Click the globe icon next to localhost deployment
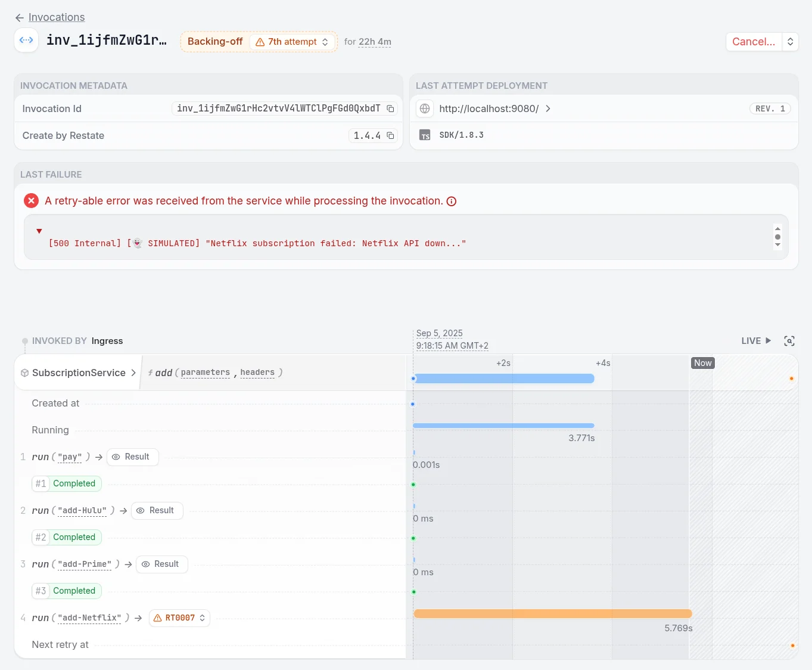812x670 pixels. [x=425, y=108]
